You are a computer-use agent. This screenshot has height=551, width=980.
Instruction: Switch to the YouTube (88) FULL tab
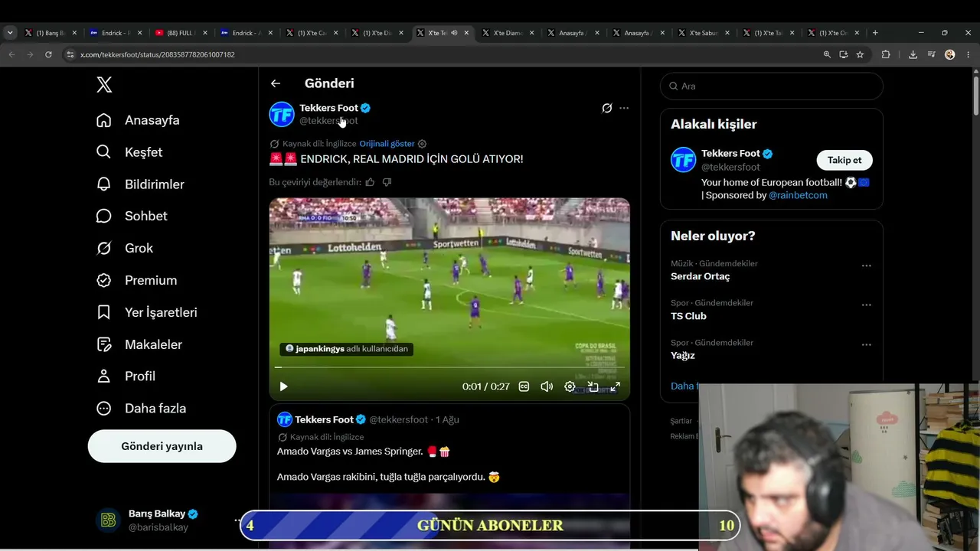[181, 33]
